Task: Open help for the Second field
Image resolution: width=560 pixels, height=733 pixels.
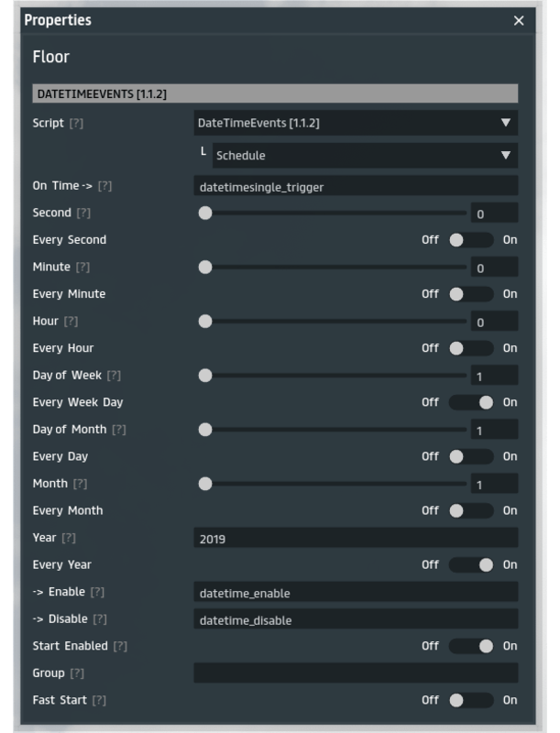Action: pyautogui.click(x=83, y=213)
